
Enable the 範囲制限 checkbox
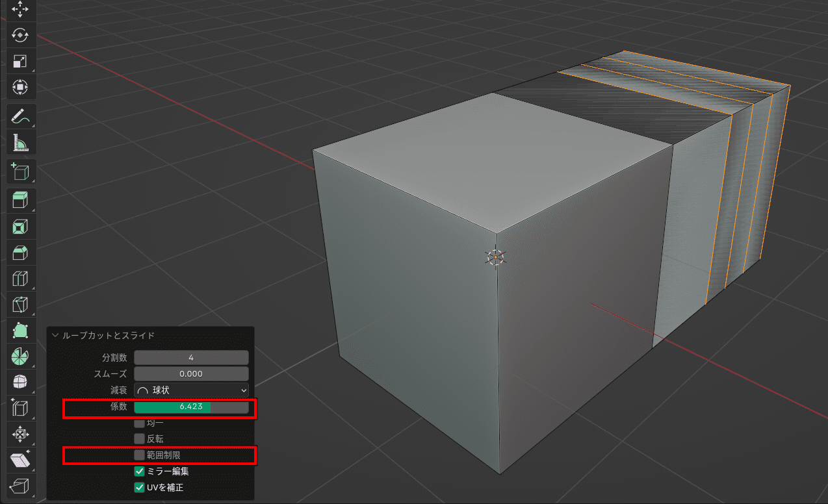point(139,455)
